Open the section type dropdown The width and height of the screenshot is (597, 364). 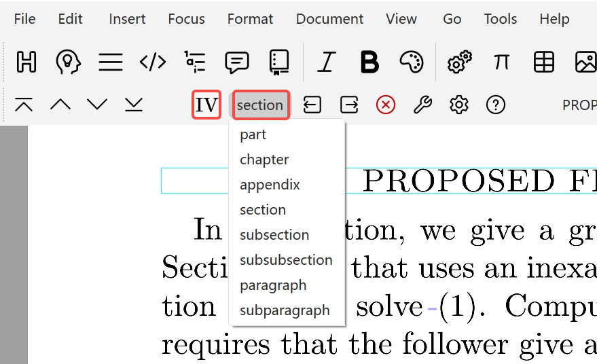click(x=261, y=105)
